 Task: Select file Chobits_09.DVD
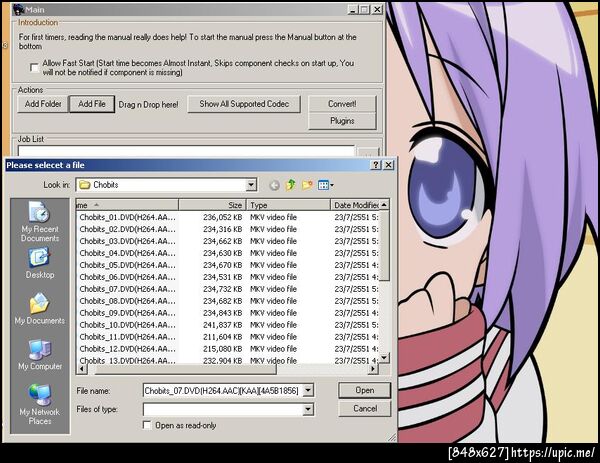pyautogui.click(x=127, y=313)
